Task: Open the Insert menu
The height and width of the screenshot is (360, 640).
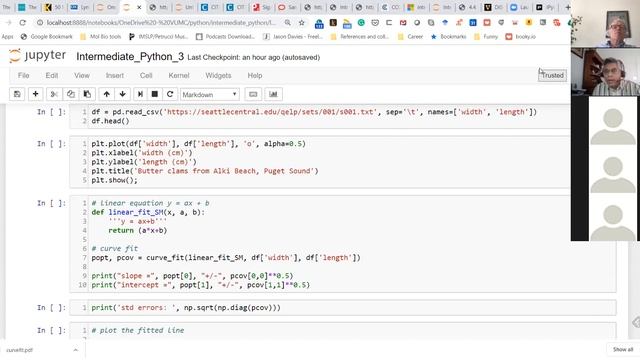Action: click(x=115, y=76)
